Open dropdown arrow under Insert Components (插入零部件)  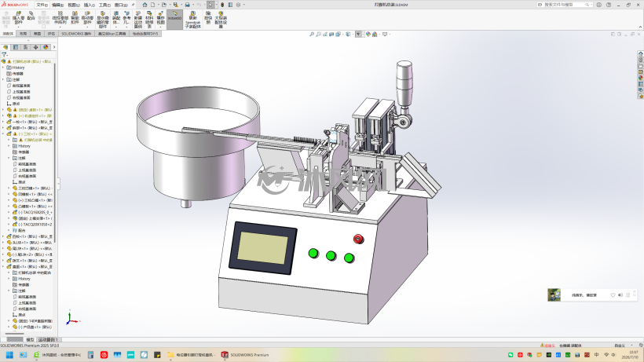pyautogui.click(x=19, y=27)
